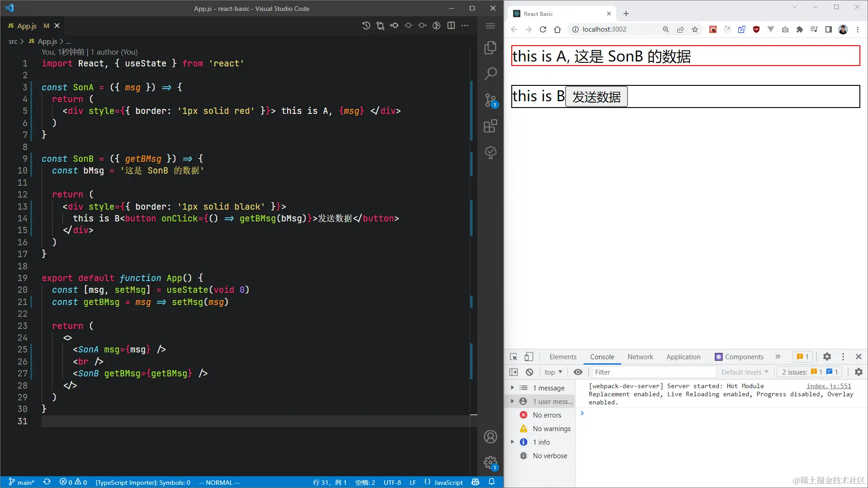The image size is (868, 488).
Task: Switch to the Network tab
Action: point(640,357)
